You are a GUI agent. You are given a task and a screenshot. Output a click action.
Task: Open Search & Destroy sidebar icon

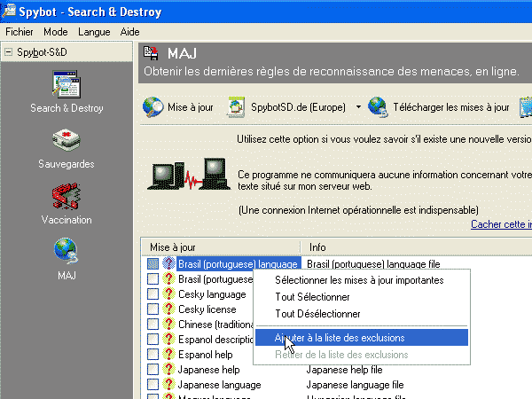click(66, 84)
